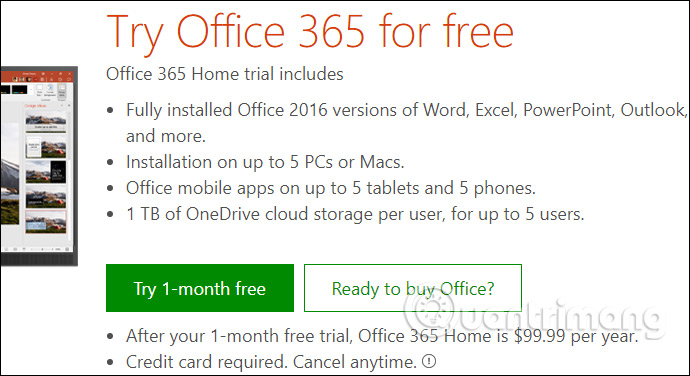
Task: Click the Design Ideas ribbon button
Action: pos(62,91)
